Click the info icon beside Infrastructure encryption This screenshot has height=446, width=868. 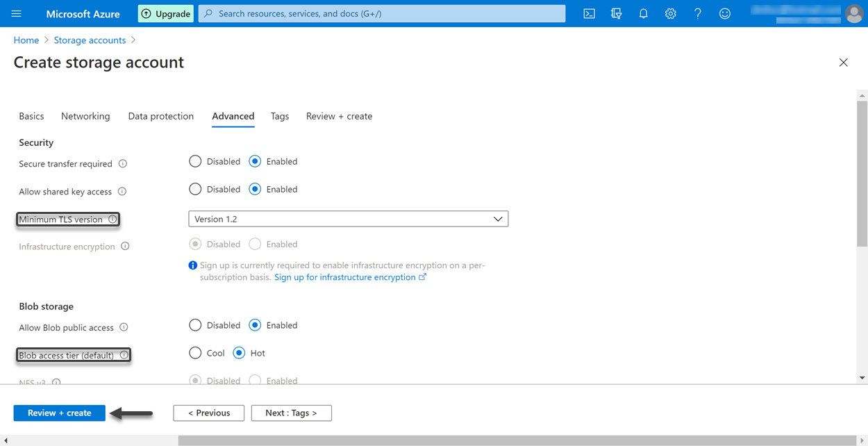(125, 247)
